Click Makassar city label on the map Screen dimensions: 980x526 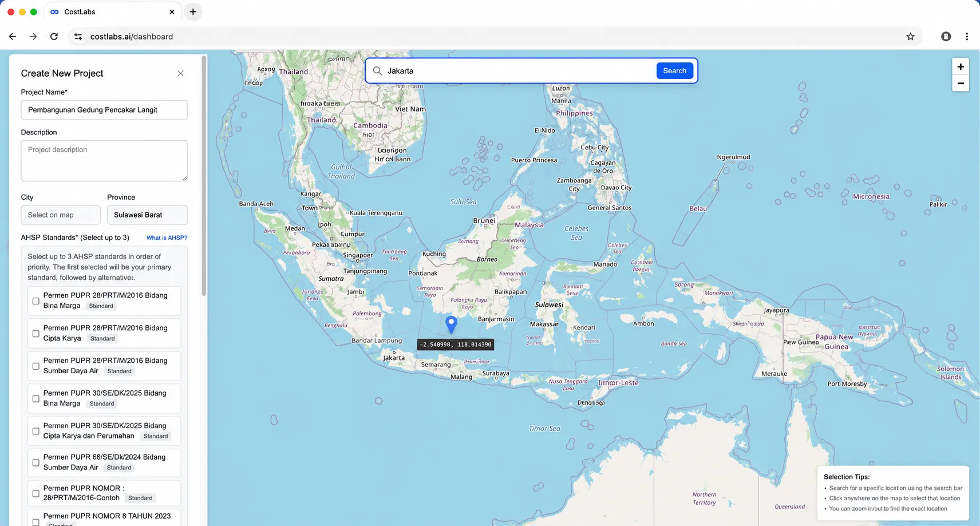pyautogui.click(x=544, y=324)
